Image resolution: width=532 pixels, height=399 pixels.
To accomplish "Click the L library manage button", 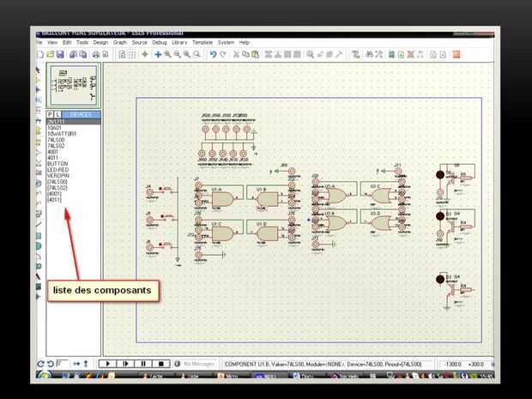I will point(58,115).
